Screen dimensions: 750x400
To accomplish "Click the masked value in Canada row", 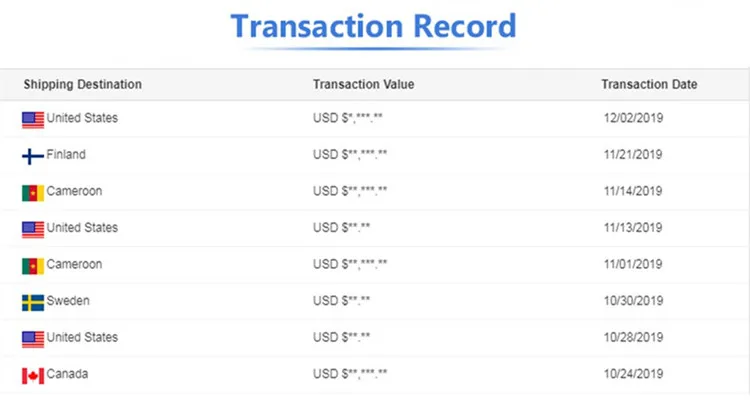I will pos(350,374).
